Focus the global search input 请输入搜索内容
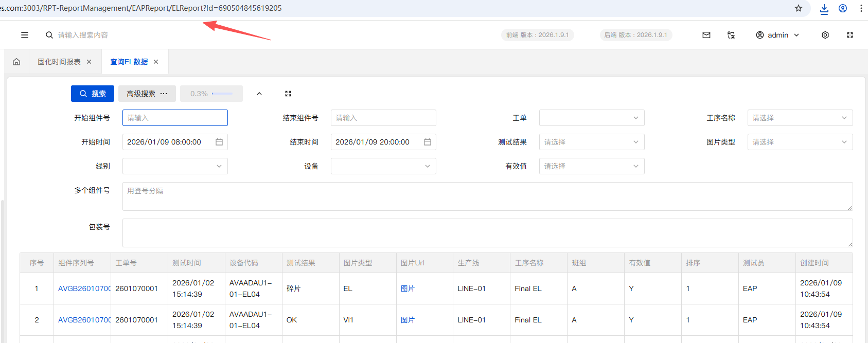 click(83, 35)
